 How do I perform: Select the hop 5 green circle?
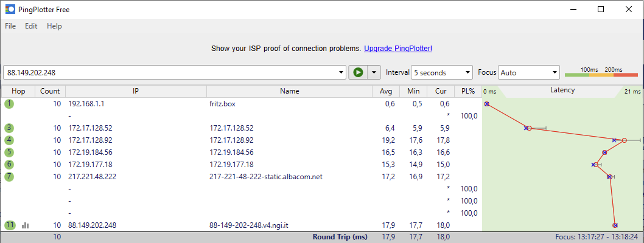[x=9, y=152]
